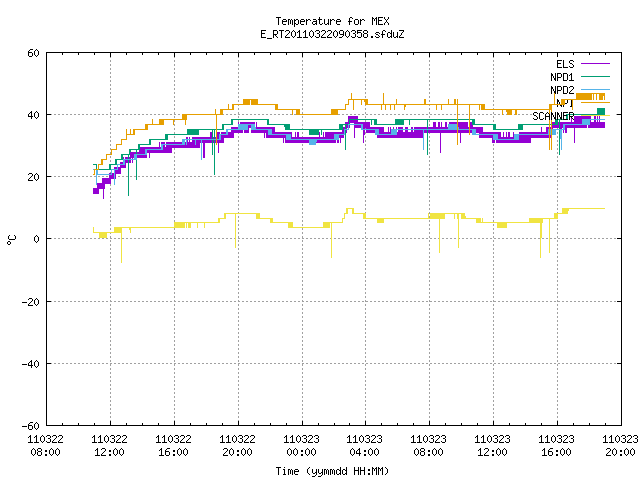Click the green NPD1 legend line sample

tap(595, 76)
